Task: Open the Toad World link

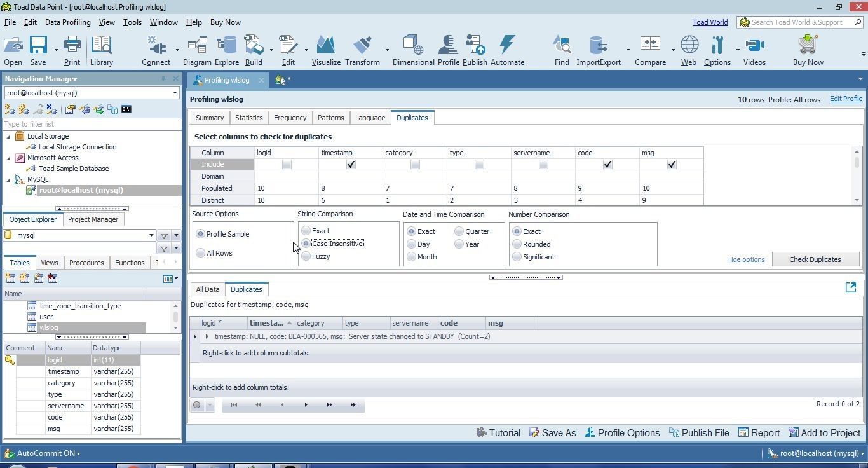Action: [710, 22]
